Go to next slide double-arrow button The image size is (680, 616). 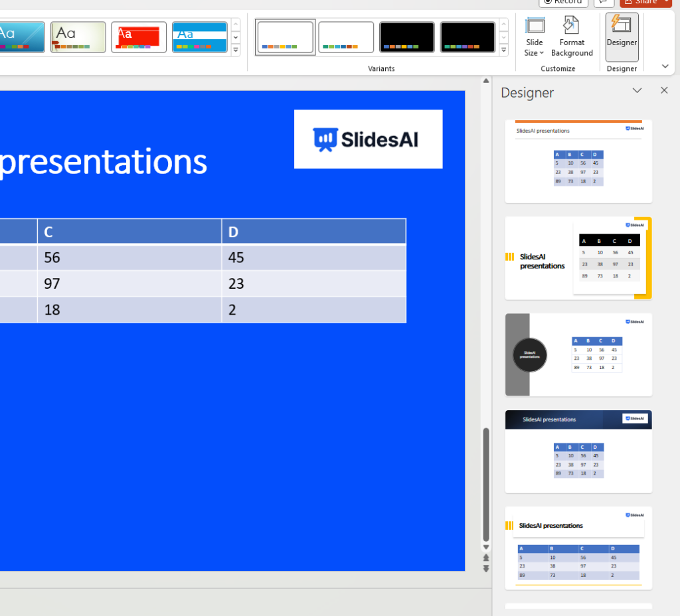(x=486, y=568)
